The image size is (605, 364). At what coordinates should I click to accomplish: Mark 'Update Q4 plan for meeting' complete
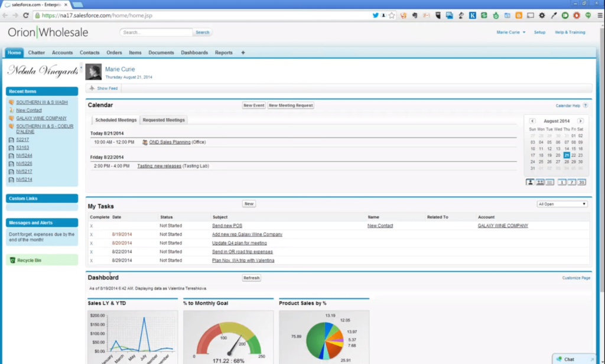pos(92,243)
